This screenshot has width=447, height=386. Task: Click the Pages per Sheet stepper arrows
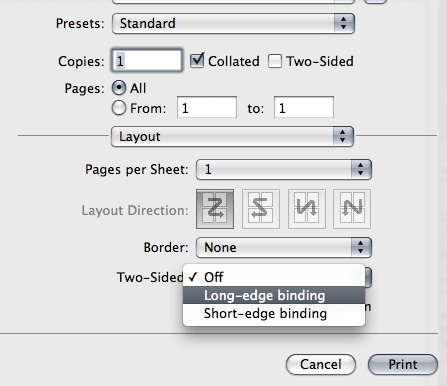click(x=361, y=169)
